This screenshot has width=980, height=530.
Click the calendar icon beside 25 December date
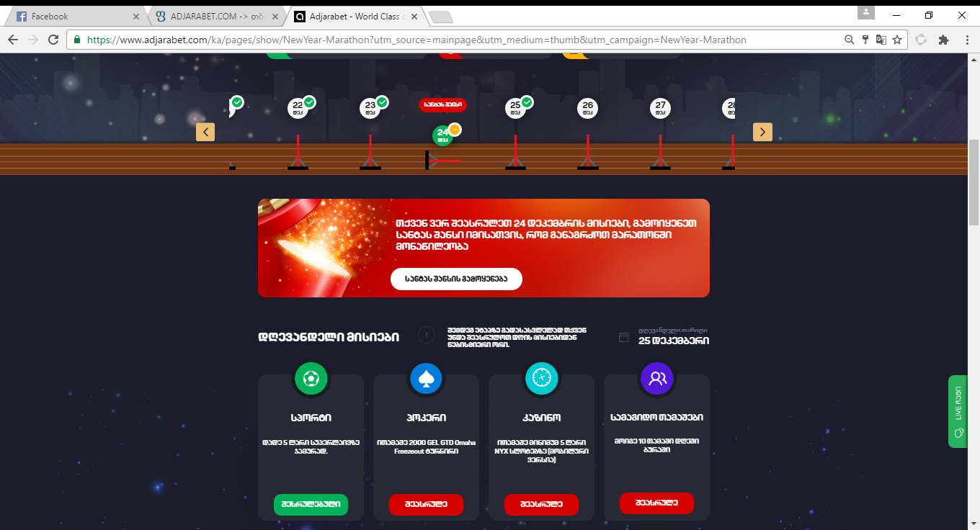coord(624,336)
